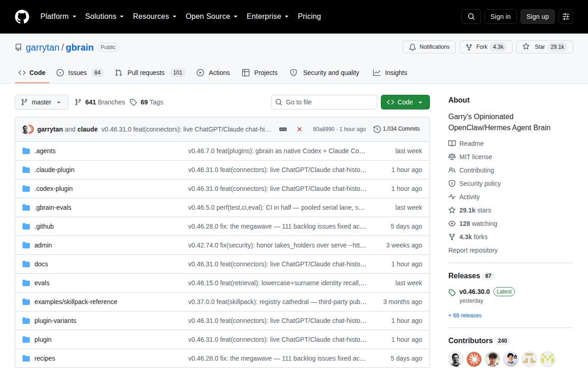Open commit hash 80a8990
The height and width of the screenshot is (368, 588).
click(323, 129)
